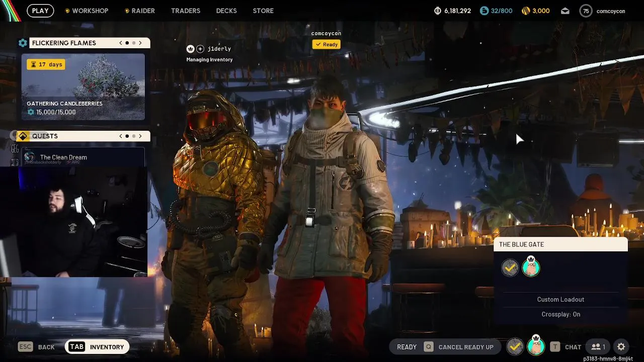Select j1derly player name
The width and height of the screenshot is (644, 362).
pos(219,49)
